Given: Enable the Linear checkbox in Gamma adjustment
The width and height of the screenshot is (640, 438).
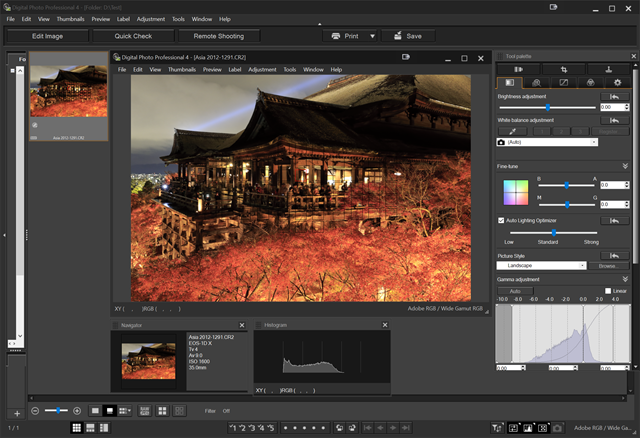Looking at the screenshot, I should [x=608, y=291].
